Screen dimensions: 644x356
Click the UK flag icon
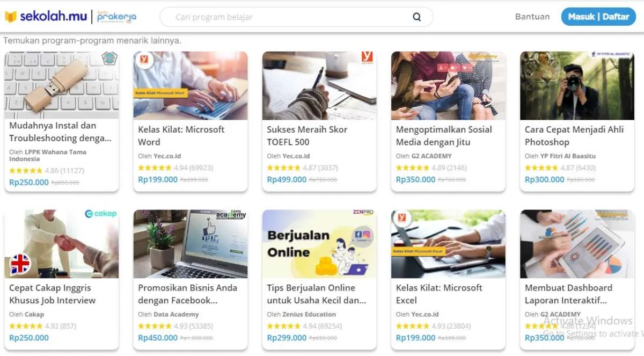pos(20,264)
